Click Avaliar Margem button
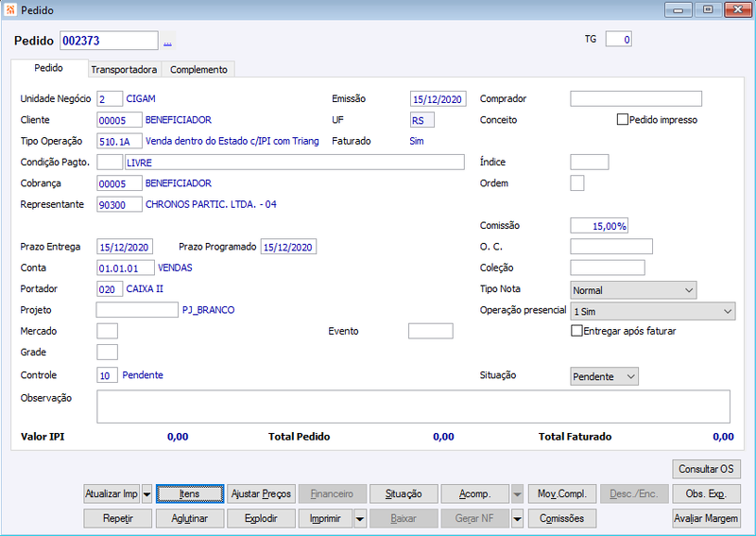This screenshot has width=756, height=536. (706, 519)
